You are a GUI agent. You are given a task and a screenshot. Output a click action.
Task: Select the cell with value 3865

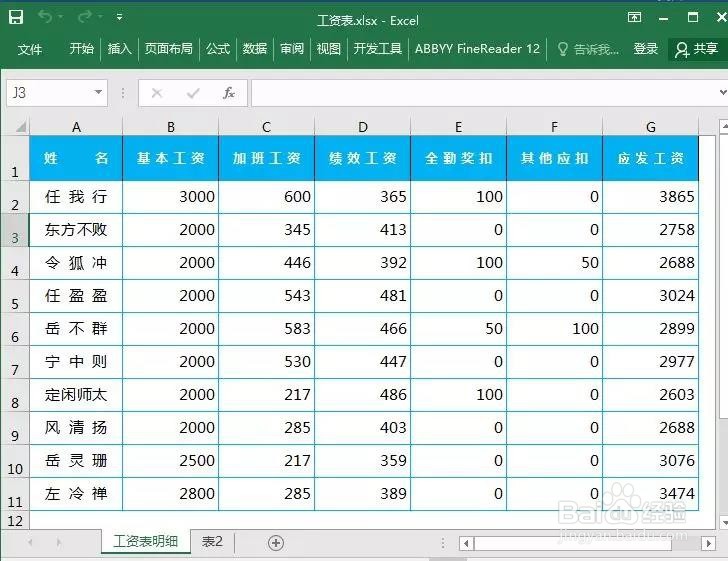coord(650,197)
